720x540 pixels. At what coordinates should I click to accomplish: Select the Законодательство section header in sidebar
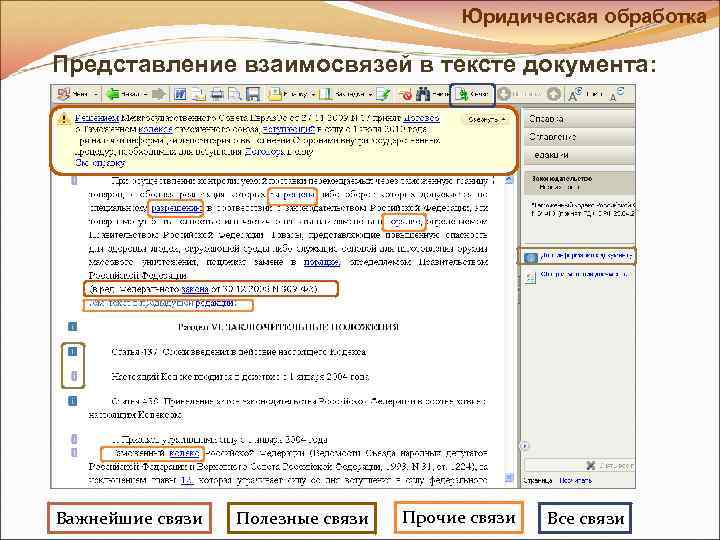coord(579,183)
